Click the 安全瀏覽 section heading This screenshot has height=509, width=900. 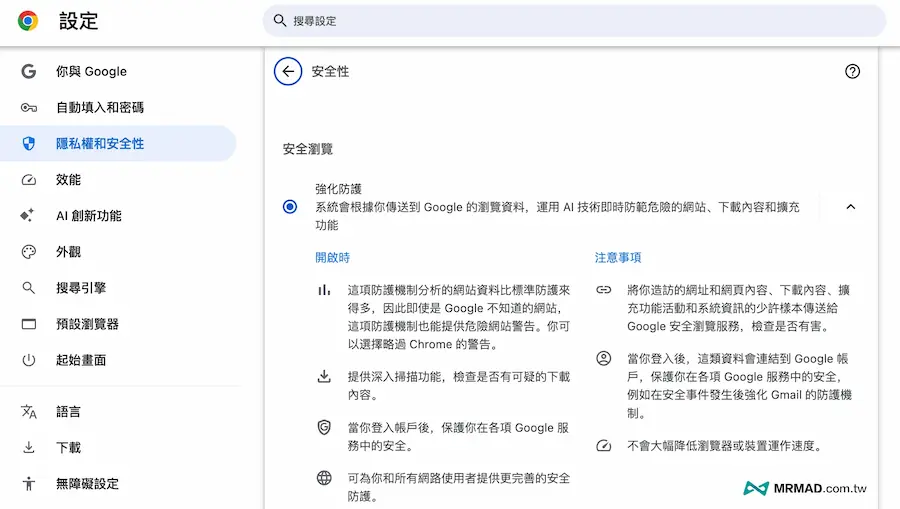coord(308,149)
